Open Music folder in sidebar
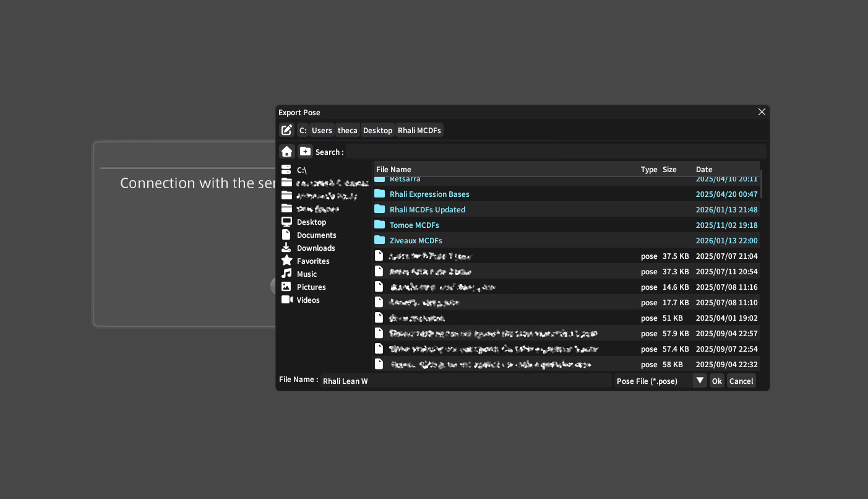This screenshot has width=868, height=499. (x=306, y=274)
